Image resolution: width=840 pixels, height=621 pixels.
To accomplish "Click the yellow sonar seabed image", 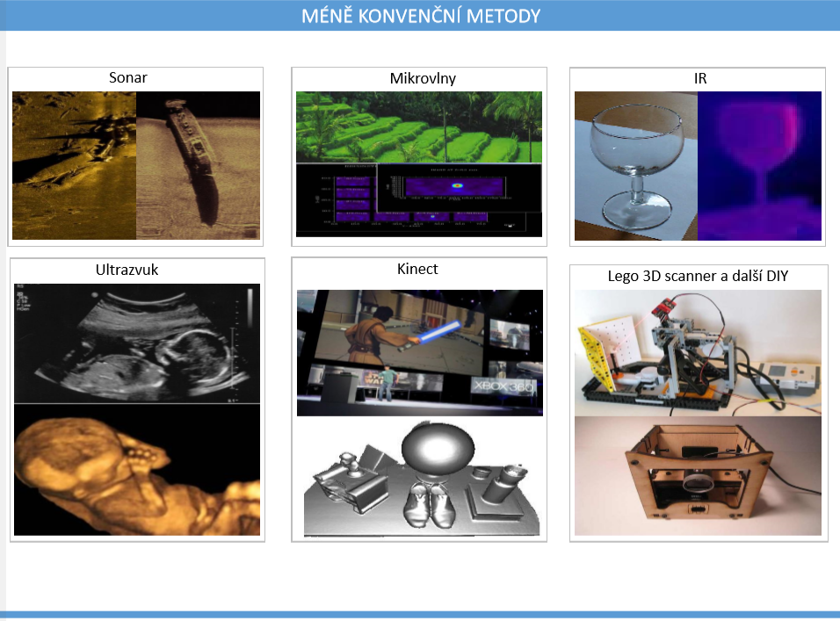I will click(74, 165).
